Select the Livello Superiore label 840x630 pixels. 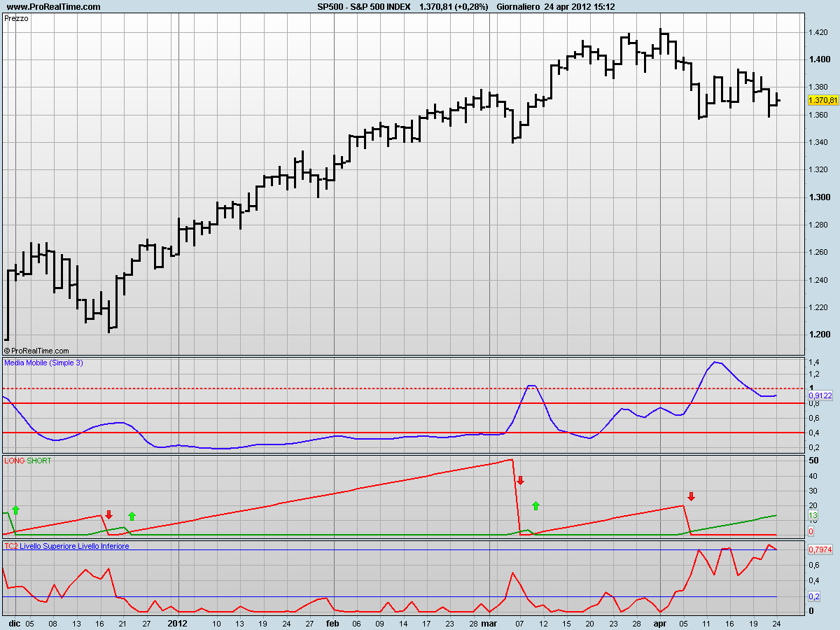(46, 546)
